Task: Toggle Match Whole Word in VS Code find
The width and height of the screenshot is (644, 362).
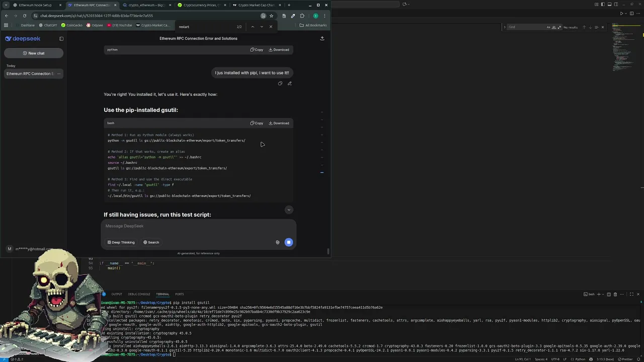Action: point(553,27)
